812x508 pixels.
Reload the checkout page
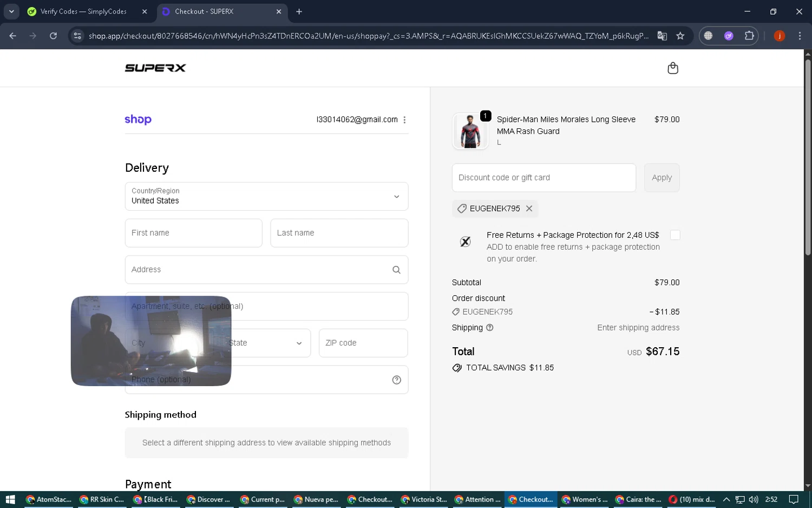tap(53, 36)
